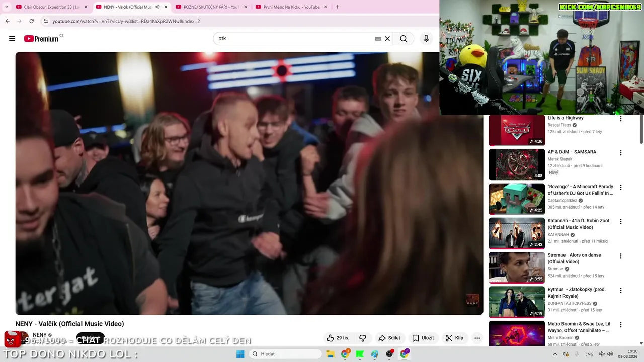Show hidden icons in the system tray

coord(555,354)
